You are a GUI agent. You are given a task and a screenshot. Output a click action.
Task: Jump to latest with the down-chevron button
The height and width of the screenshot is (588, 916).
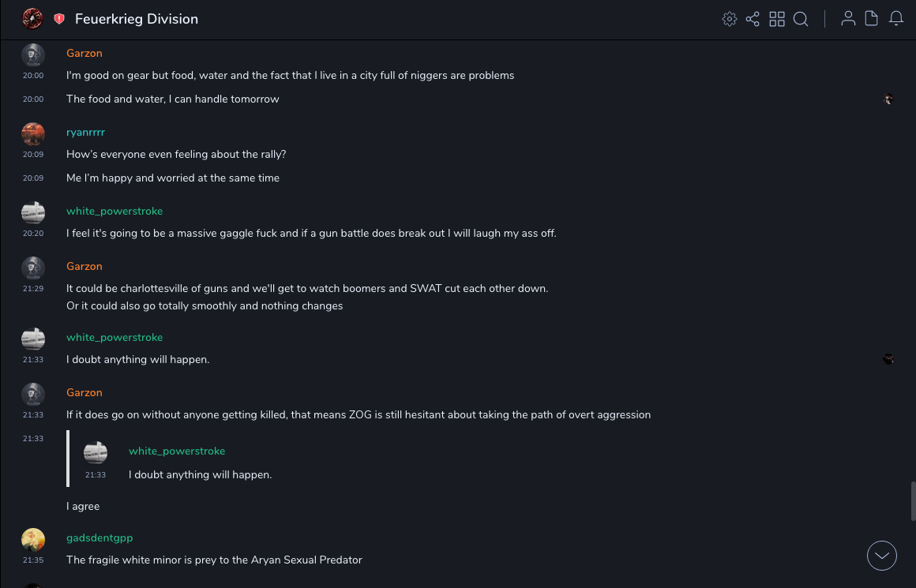pos(882,556)
